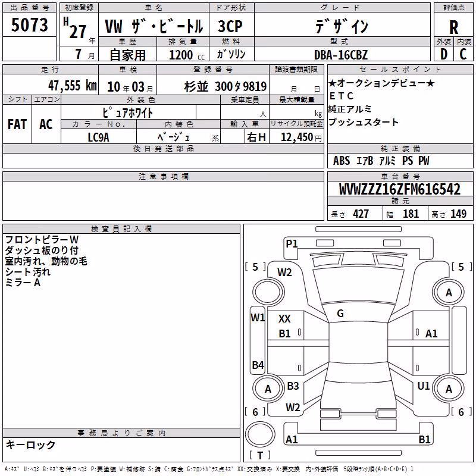The width and height of the screenshot is (476, 476).
Task: Click the G mark on the windshield
Action: click(340, 314)
